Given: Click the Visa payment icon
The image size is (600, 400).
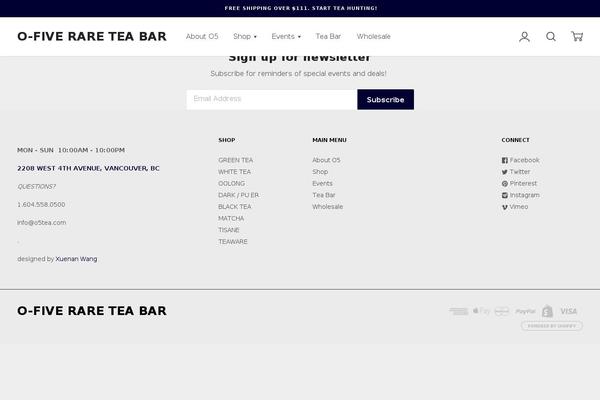Looking at the screenshot, I should point(569,311).
